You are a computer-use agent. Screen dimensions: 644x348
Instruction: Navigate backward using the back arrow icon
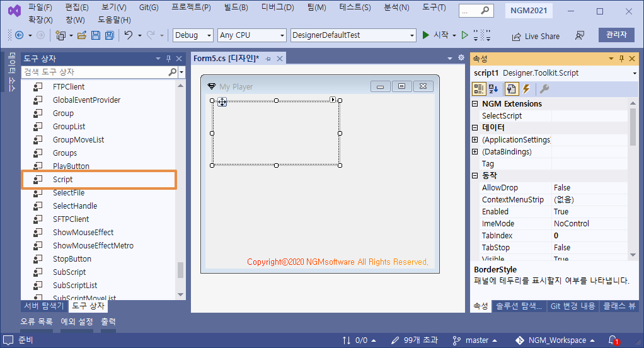pyautogui.click(x=19, y=35)
